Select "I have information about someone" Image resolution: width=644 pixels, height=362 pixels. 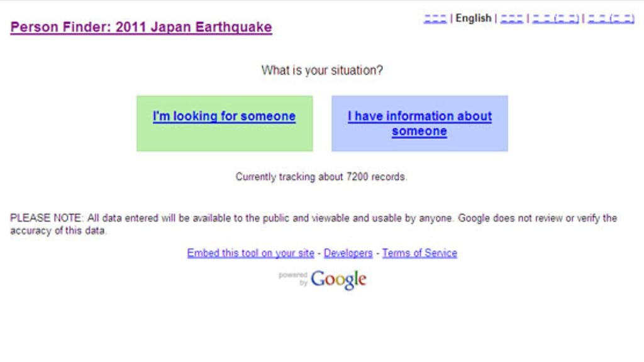tap(419, 123)
